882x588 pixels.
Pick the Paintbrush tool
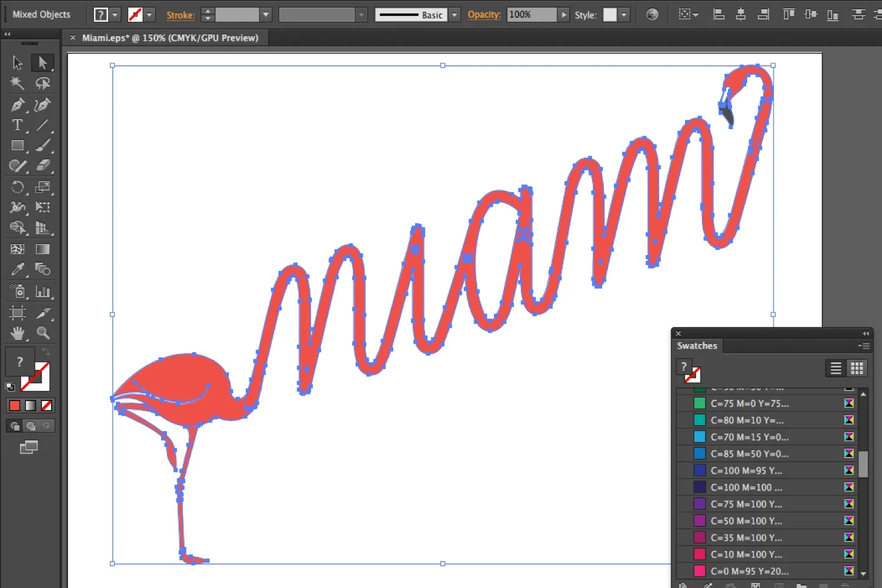click(42, 145)
